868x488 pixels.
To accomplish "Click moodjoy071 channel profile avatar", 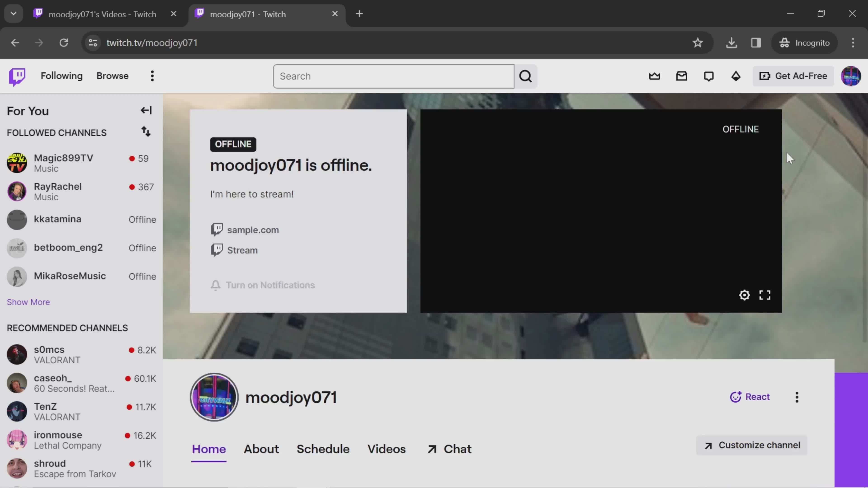I will pos(215,397).
